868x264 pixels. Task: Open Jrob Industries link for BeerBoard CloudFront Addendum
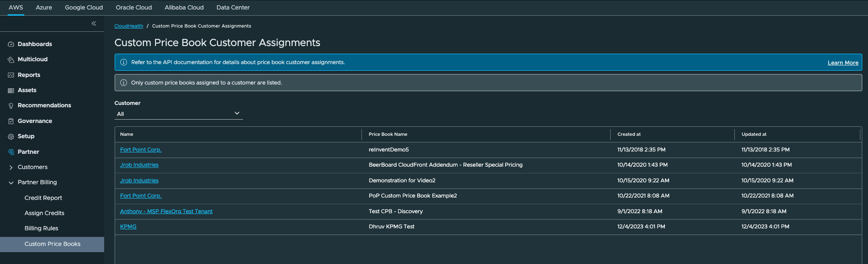(x=139, y=165)
